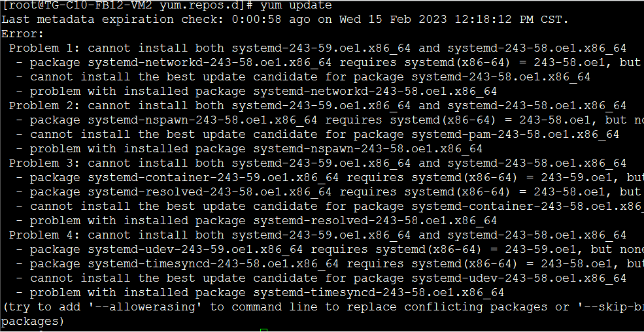Click 'problem with installed package systemd-networkd' line

point(262,91)
